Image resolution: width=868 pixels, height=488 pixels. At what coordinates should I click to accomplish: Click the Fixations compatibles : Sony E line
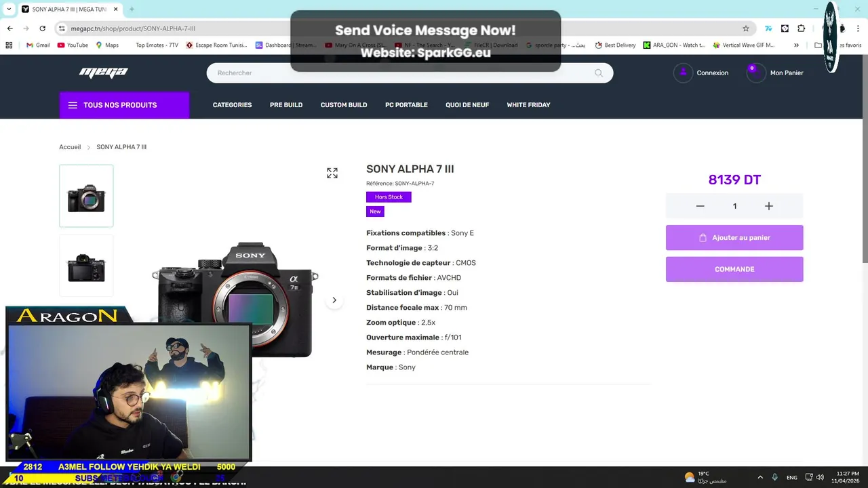pyautogui.click(x=420, y=233)
